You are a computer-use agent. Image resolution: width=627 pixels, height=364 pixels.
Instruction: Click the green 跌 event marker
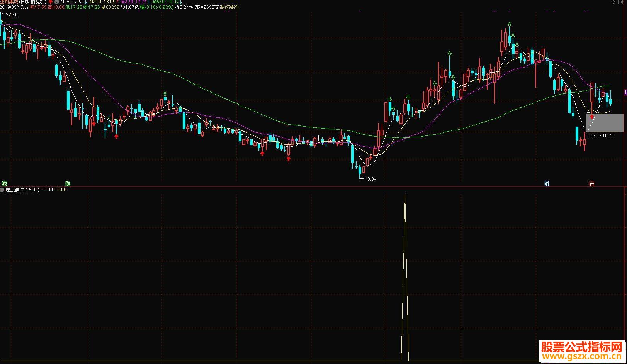pyautogui.click(x=68, y=184)
